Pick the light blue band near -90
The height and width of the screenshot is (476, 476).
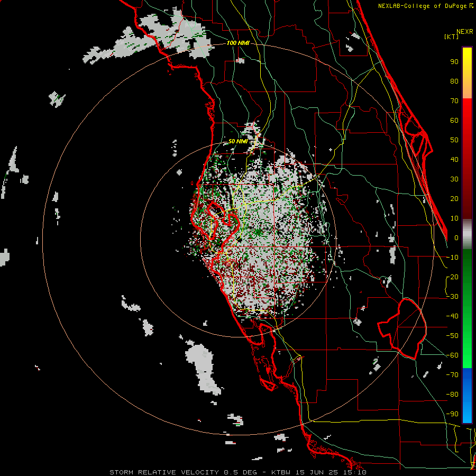pos(467,414)
